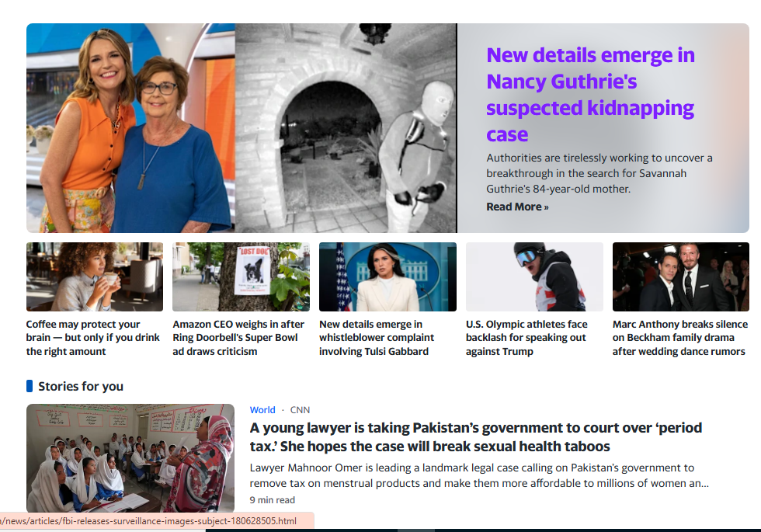Open the woman drinking coffee thumbnail

point(95,276)
